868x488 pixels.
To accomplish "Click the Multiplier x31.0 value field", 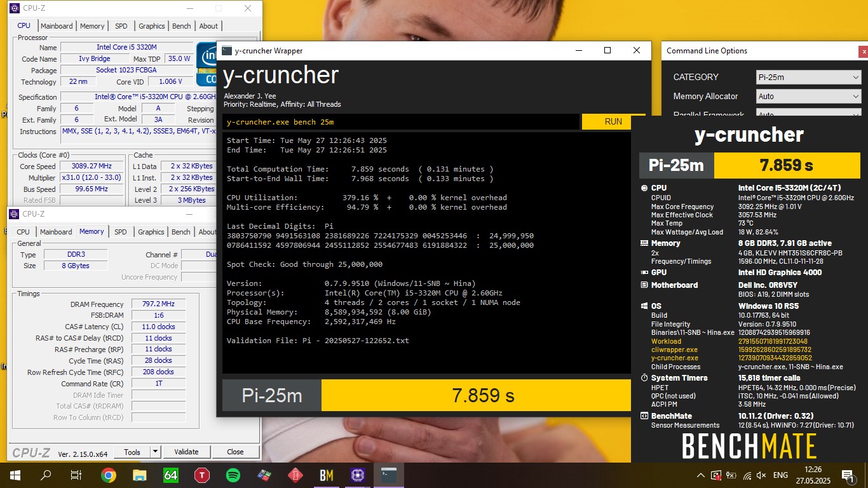I will coord(92,178).
